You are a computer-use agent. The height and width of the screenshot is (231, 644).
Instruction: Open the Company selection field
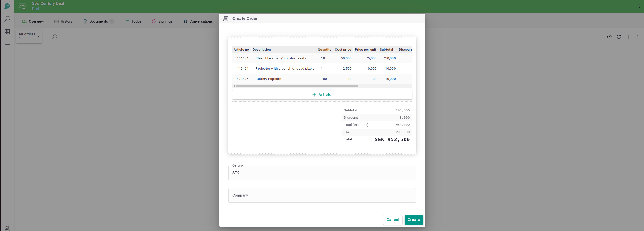322,195
